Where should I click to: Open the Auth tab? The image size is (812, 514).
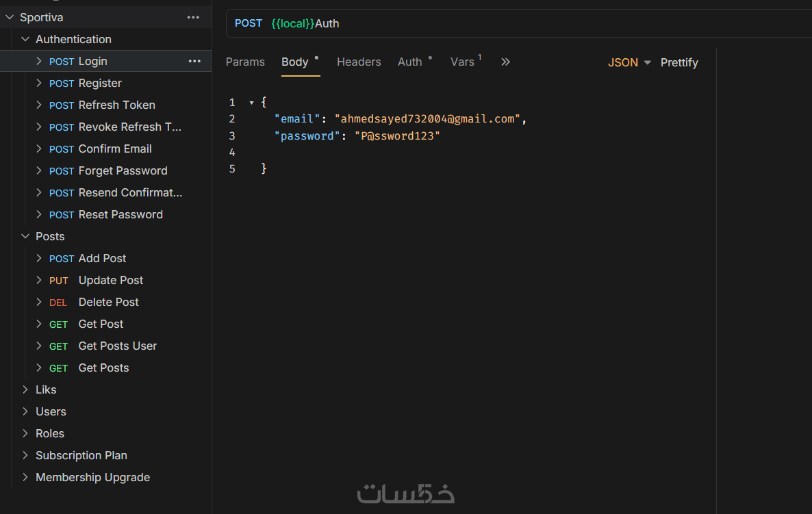click(x=410, y=62)
